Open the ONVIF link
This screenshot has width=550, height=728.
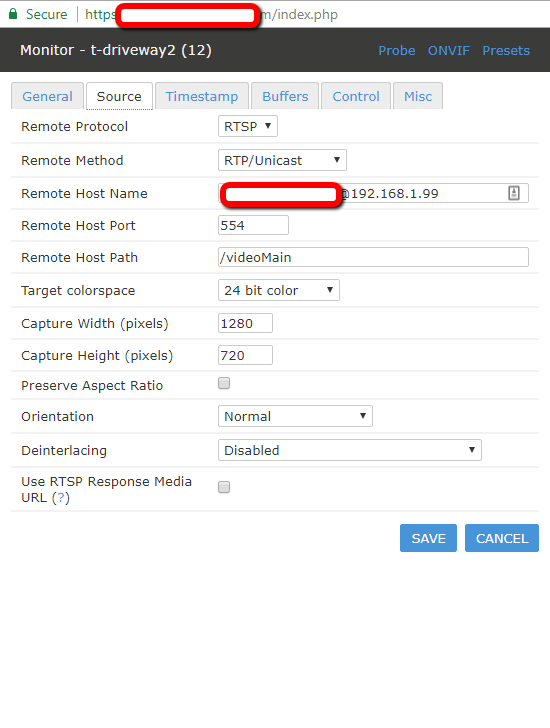point(449,50)
